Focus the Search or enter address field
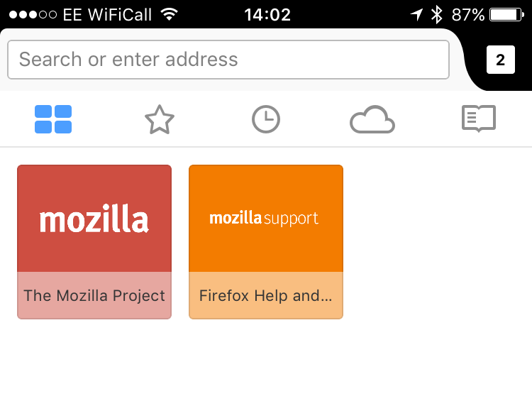This screenshot has height=401, width=532. point(228,60)
